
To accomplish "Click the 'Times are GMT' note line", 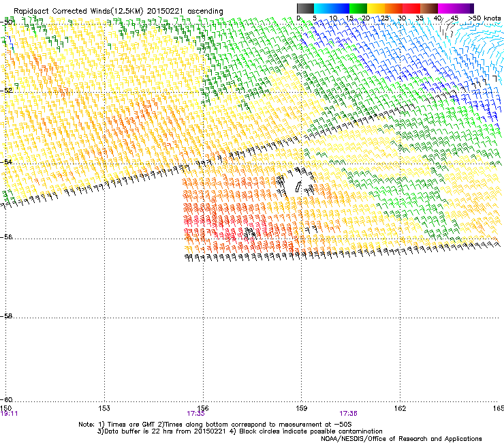I will tap(217, 425).
